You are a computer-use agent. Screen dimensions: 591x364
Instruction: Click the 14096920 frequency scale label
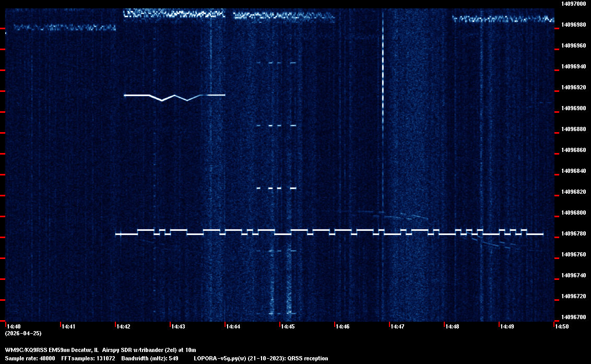coord(573,87)
